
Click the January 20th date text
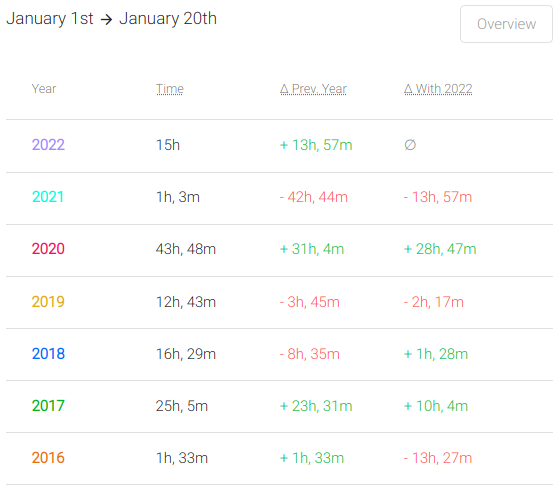tap(168, 19)
